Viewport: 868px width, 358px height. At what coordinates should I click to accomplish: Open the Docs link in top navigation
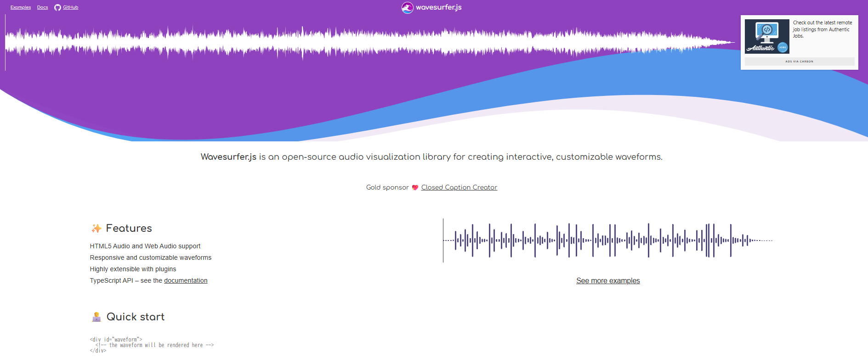tap(43, 7)
